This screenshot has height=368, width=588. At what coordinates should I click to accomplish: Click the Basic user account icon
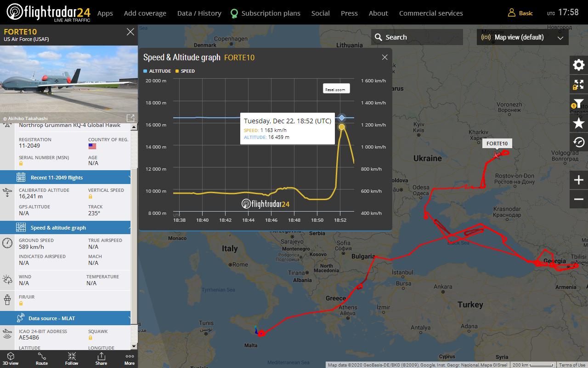511,13
